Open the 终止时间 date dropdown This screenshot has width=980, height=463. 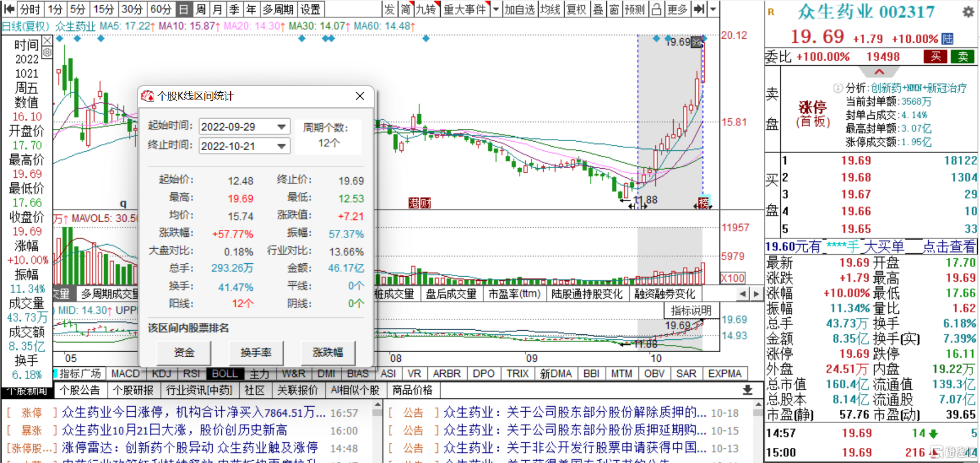point(281,146)
